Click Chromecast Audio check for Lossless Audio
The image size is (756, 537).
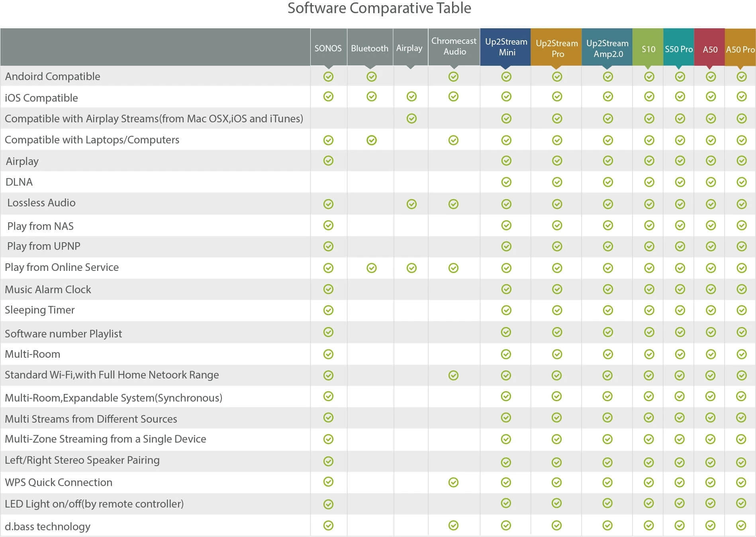(453, 204)
